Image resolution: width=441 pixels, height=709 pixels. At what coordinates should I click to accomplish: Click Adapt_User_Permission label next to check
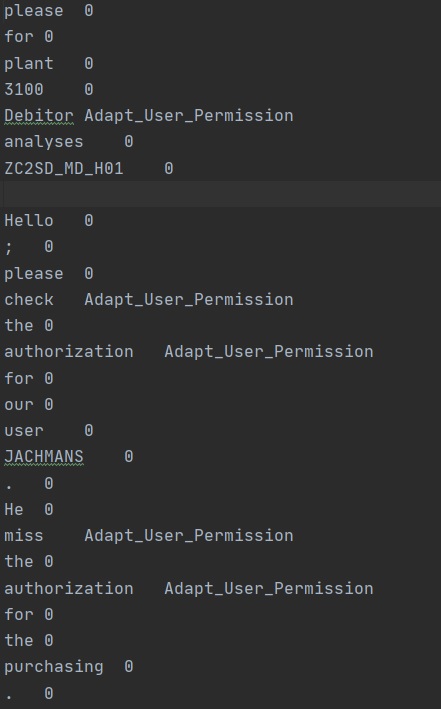click(189, 300)
